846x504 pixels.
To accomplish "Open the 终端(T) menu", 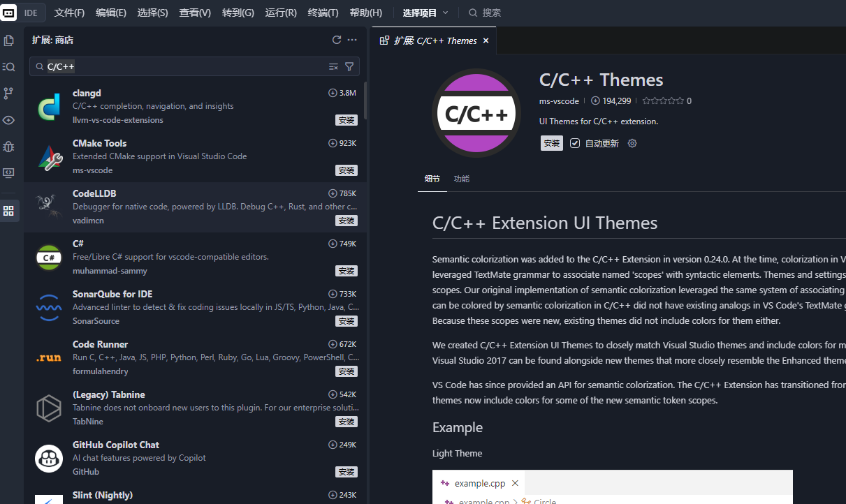I will [x=323, y=13].
